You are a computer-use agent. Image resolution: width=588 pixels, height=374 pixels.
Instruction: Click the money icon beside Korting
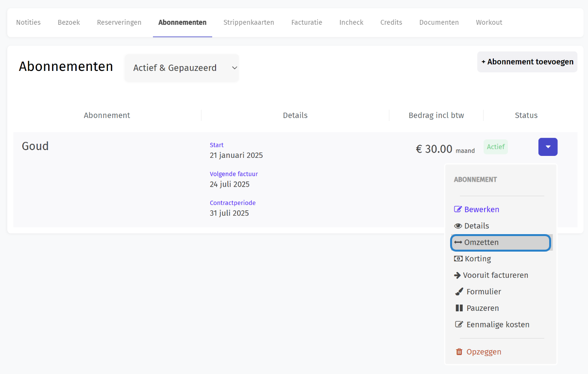458,259
